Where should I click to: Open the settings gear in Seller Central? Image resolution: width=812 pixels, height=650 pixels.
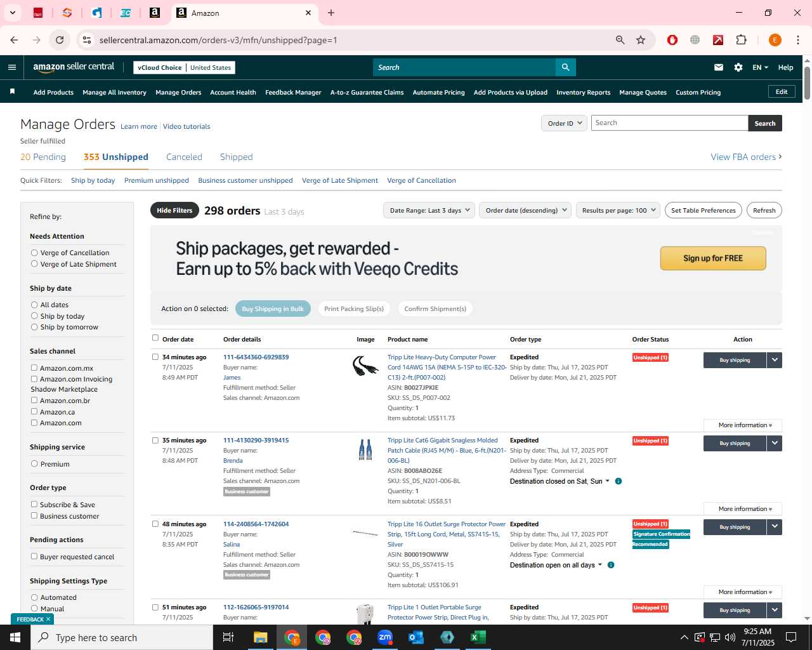tap(738, 67)
